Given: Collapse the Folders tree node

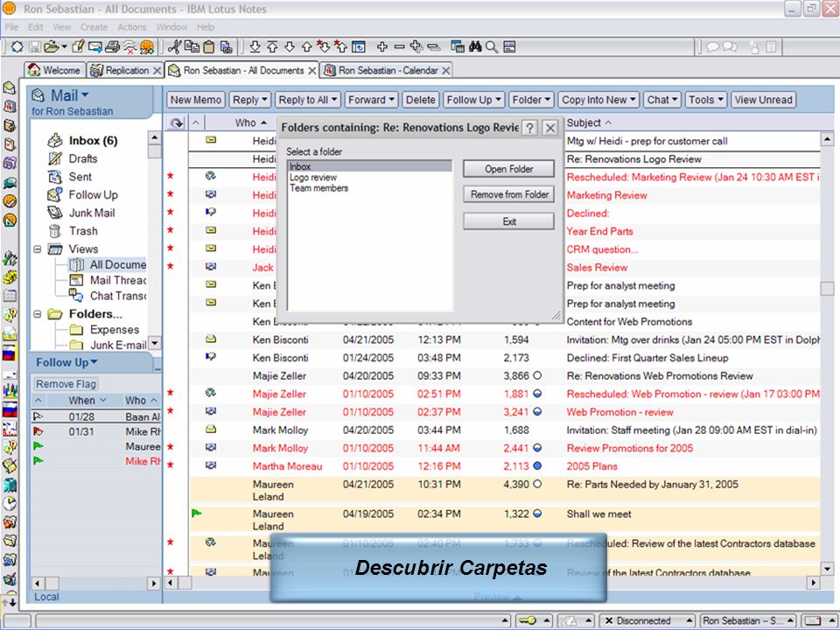Looking at the screenshot, I should coord(38,314).
